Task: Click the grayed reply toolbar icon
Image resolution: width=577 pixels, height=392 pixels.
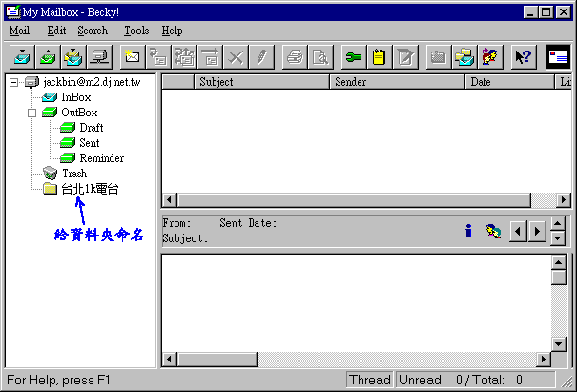Action: [x=158, y=56]
